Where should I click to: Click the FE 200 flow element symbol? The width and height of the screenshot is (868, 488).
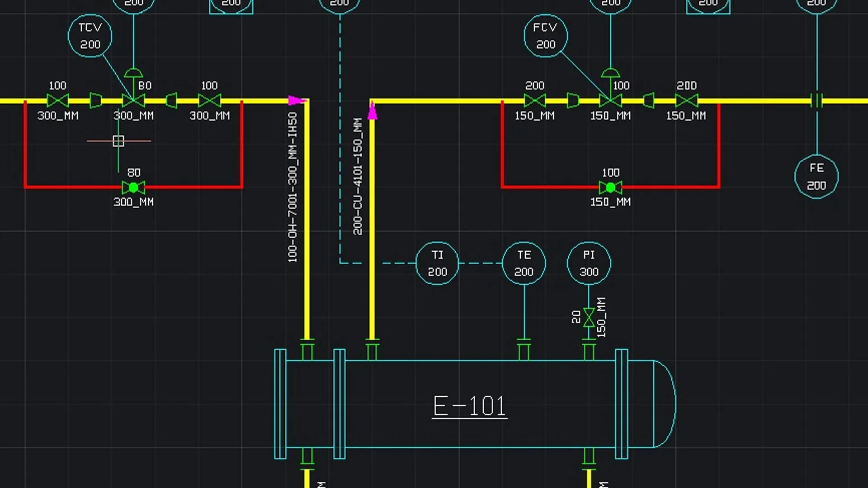coord(816,177)
